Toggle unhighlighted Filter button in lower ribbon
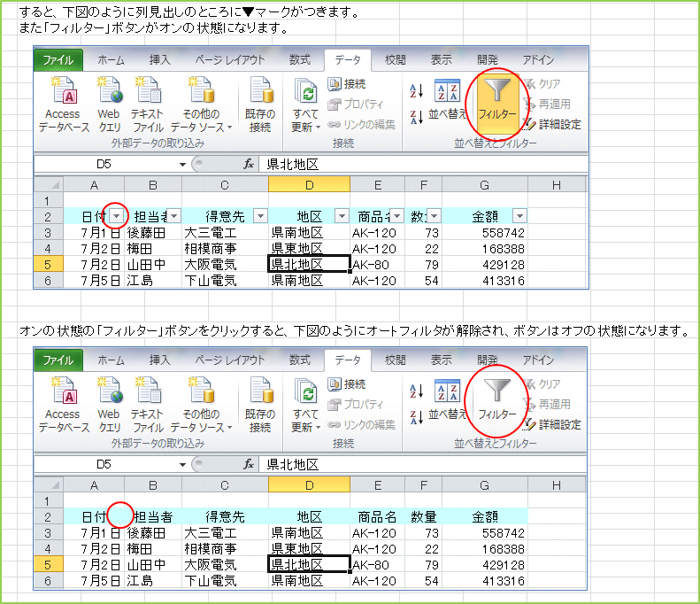The image size is (700, 604). coord(496,403)
